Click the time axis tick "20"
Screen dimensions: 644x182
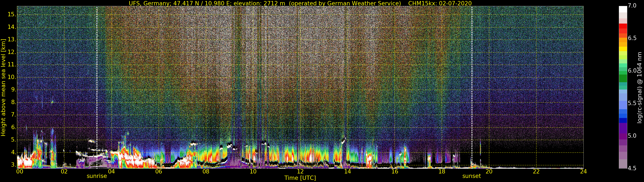(489, 172)
